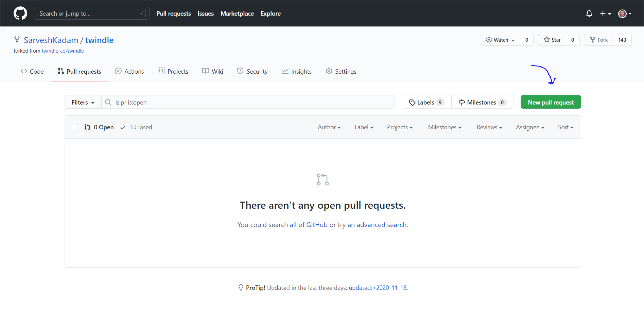View the stargazers count of 0

pyautogui.click(x=573, y=40)
